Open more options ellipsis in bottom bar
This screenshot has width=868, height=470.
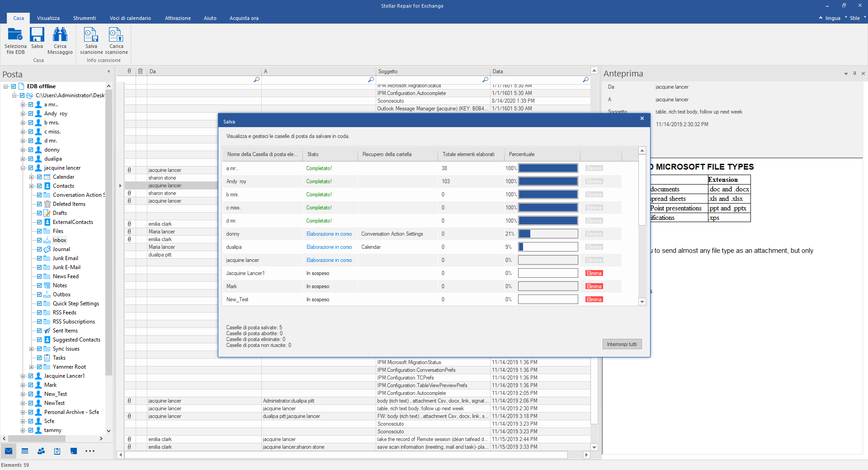pyautogui.click(x=90, y=451)
